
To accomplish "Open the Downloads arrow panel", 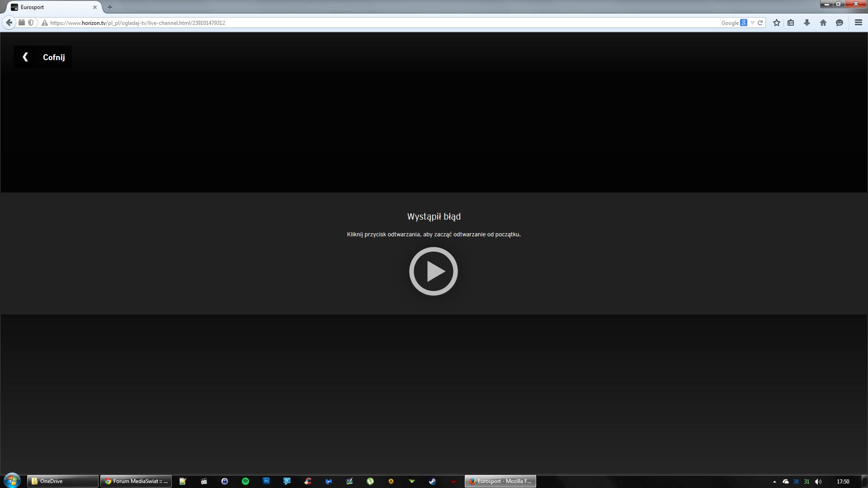I will (807, 23).
